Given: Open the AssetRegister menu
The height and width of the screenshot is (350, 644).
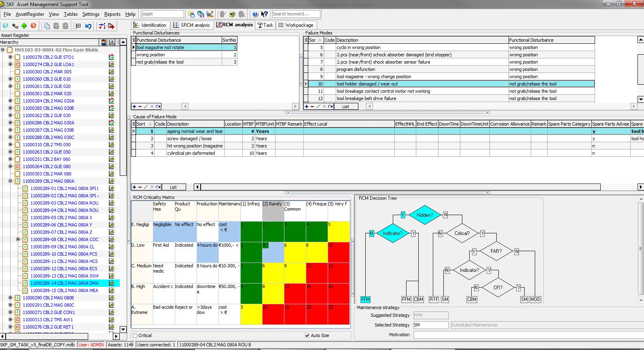Looking at the screenshot, I should [x=30, y=14].
